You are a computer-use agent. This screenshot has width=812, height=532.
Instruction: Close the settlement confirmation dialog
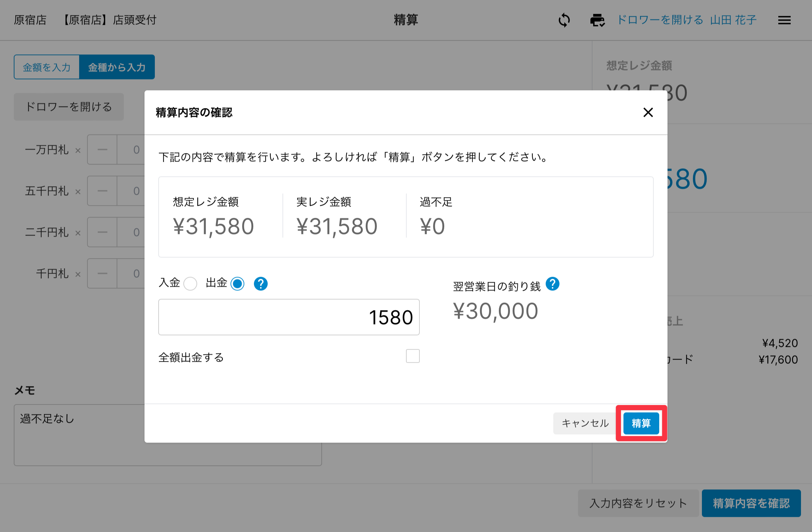[648, 112]
